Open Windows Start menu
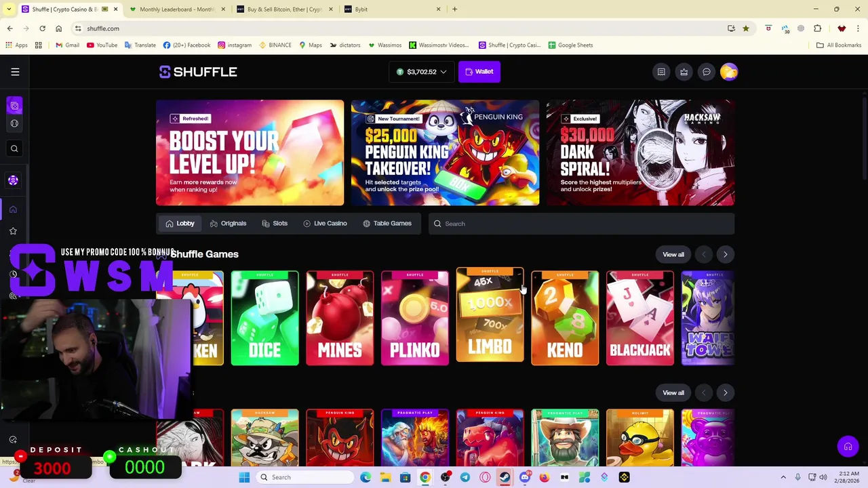The image size is (868, 488). pos(244,477)
